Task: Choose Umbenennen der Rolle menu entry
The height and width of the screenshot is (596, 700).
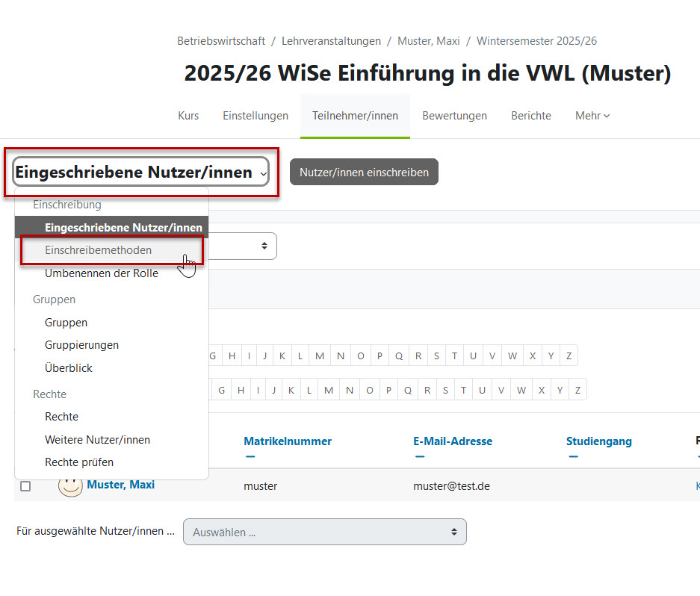Action: pos(101,273)
